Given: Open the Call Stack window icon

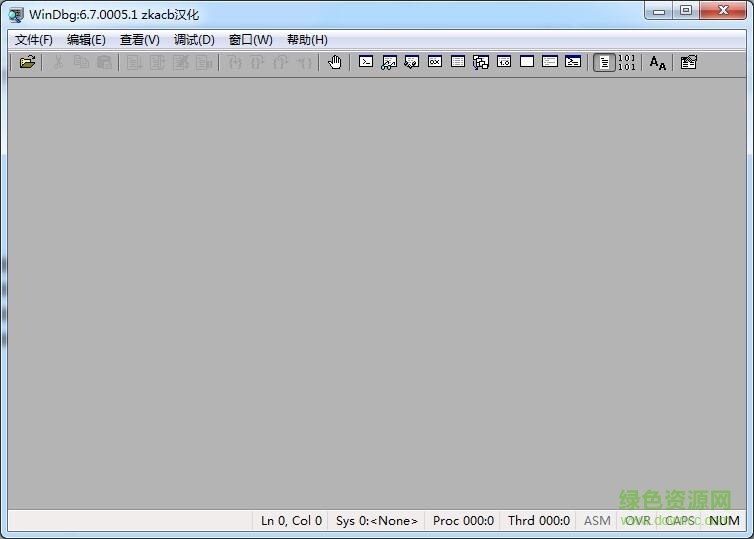Looking at the screenshot, I should [x=481, y=62].
